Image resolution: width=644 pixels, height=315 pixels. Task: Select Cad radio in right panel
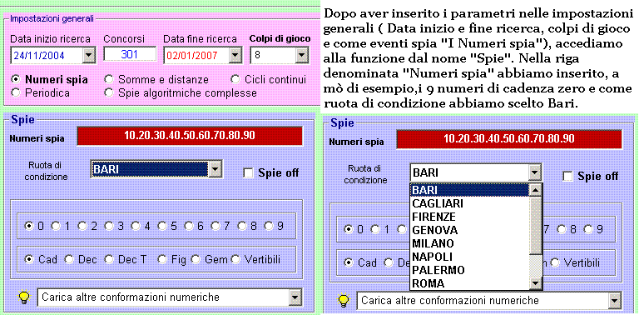349,262
